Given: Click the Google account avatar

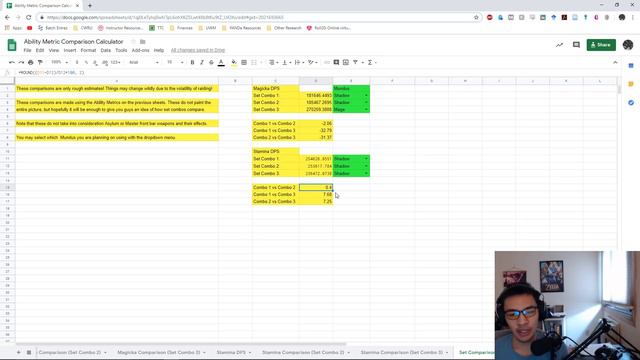Looking at the screenshot, I should (x=628, y=45).
